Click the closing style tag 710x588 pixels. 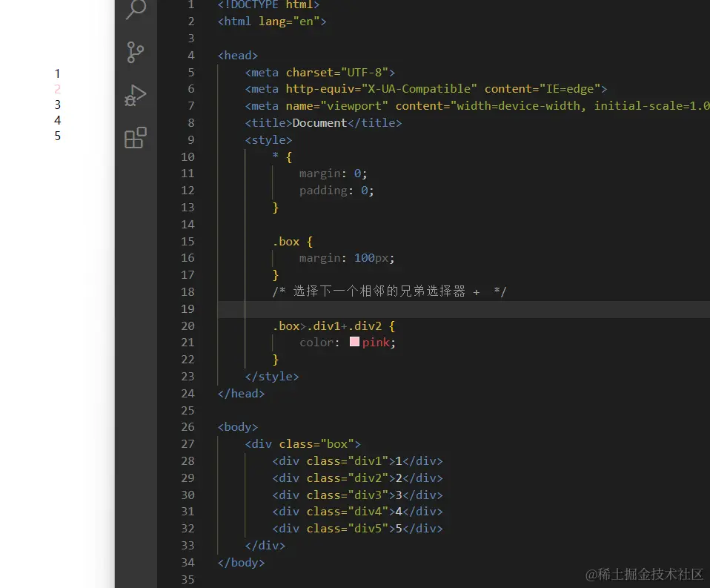pyautogui.click(x=272, y=377)
